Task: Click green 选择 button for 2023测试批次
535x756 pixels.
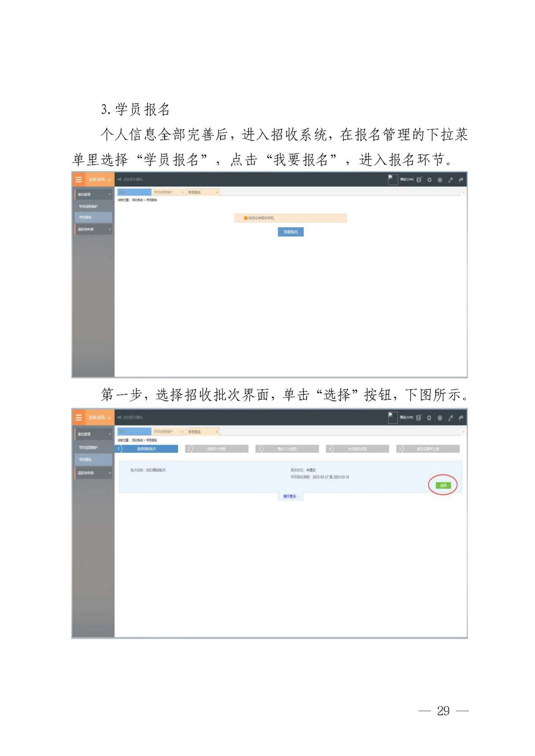Action: tap(443, 485)
